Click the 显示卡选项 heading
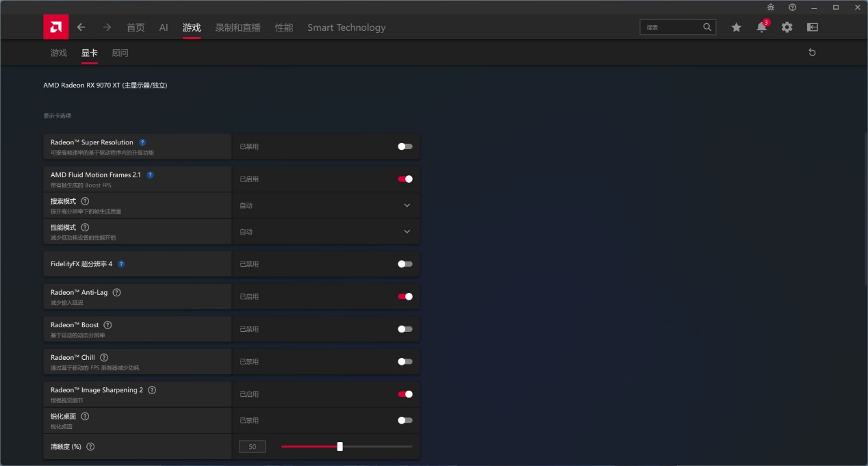 (58, 116)
